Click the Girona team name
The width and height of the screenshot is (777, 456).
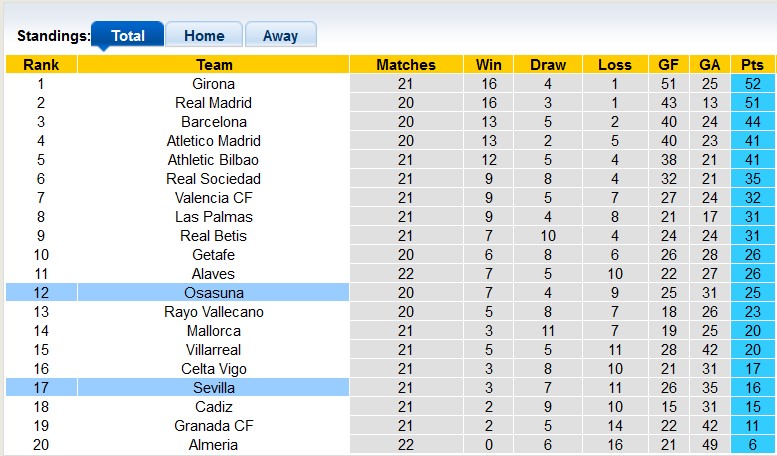click(213, 84)
